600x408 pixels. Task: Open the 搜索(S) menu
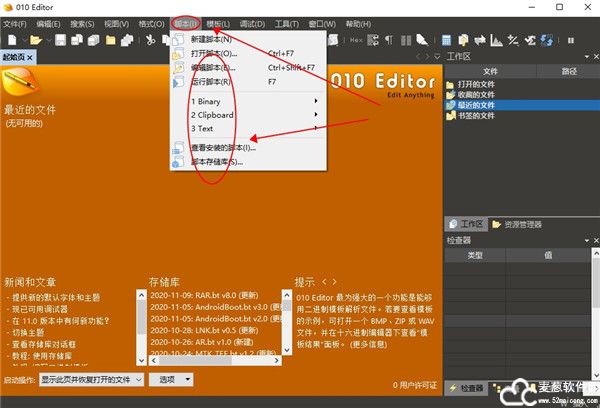tap(82, 24)
